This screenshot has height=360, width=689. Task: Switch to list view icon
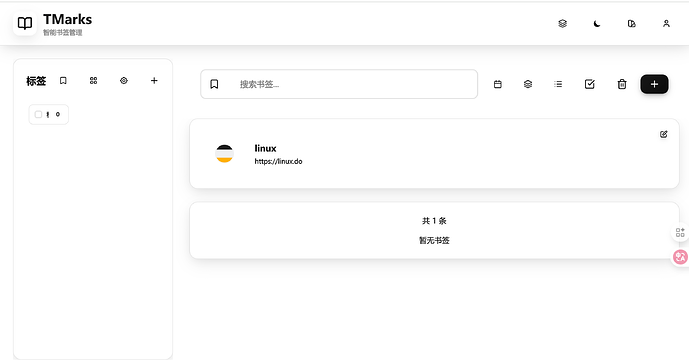tap(558, 84)
